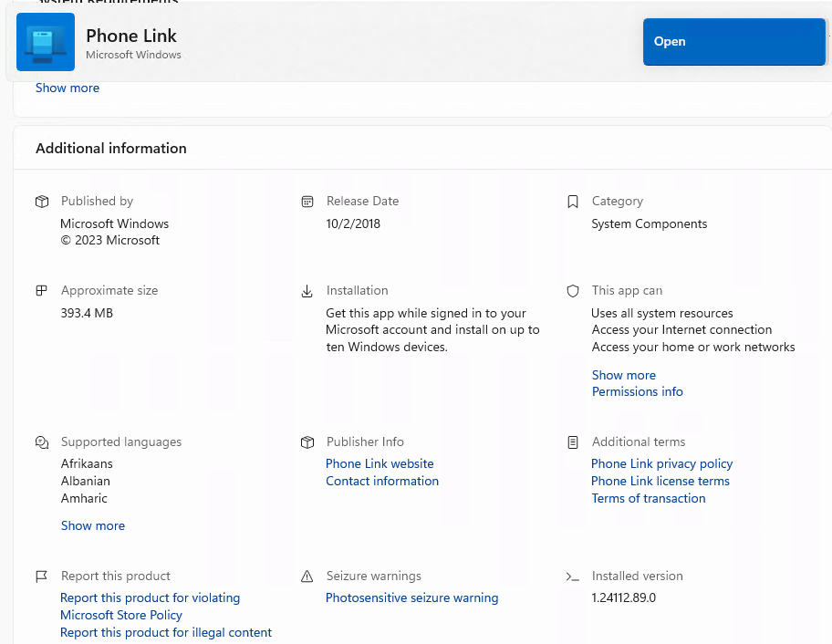The width and height of the screenshot is (832, 644).
Task: Click the Report this product flag icon
Action: point(41,576)
